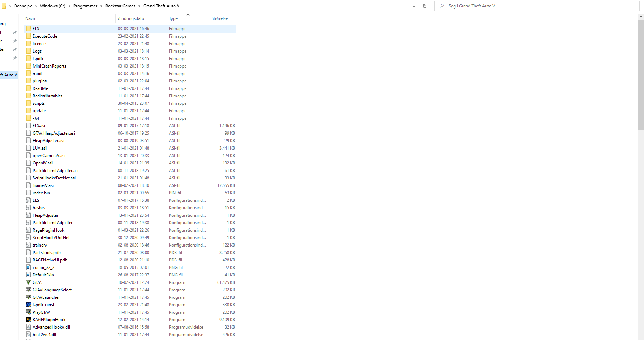Go to Denne pc in breadcrumb
Screen dimensions: 644x340
tap(23, 6)
